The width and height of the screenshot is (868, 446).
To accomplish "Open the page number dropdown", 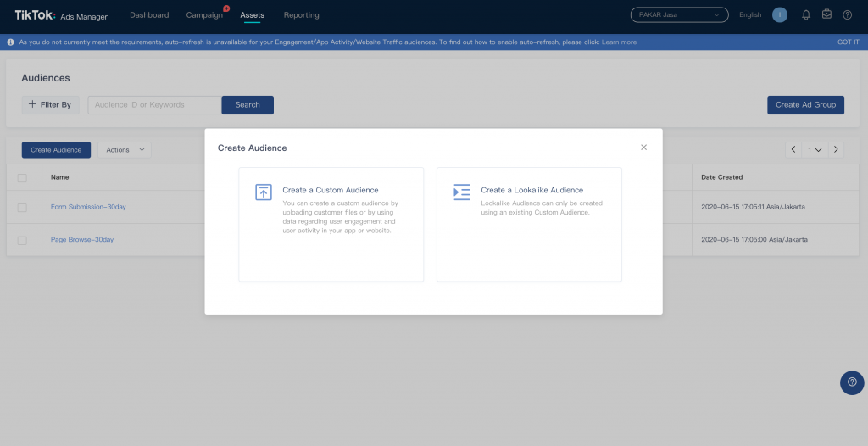I will 815,149.
